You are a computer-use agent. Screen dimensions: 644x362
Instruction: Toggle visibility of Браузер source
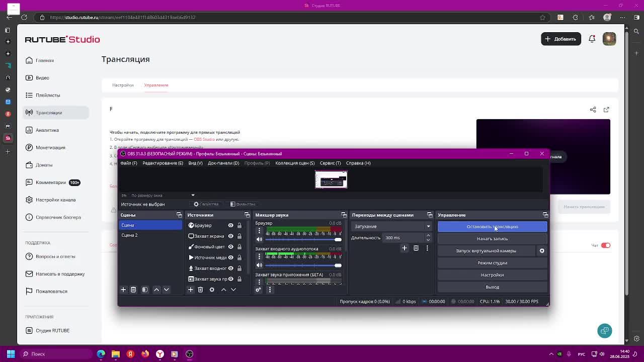231,225
